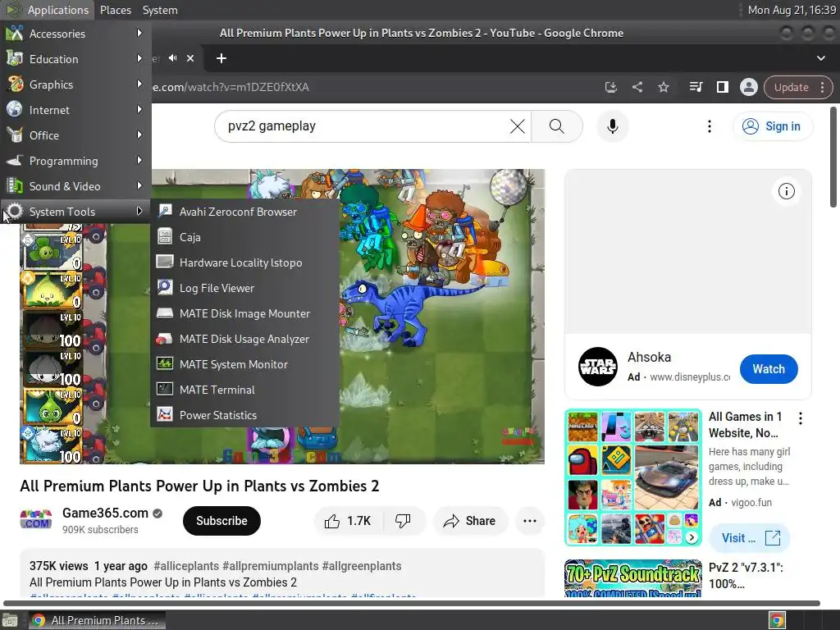The width and height of the screenshot is (840, 630).
Task: Click the address bar URL
Action: [231, 87]
